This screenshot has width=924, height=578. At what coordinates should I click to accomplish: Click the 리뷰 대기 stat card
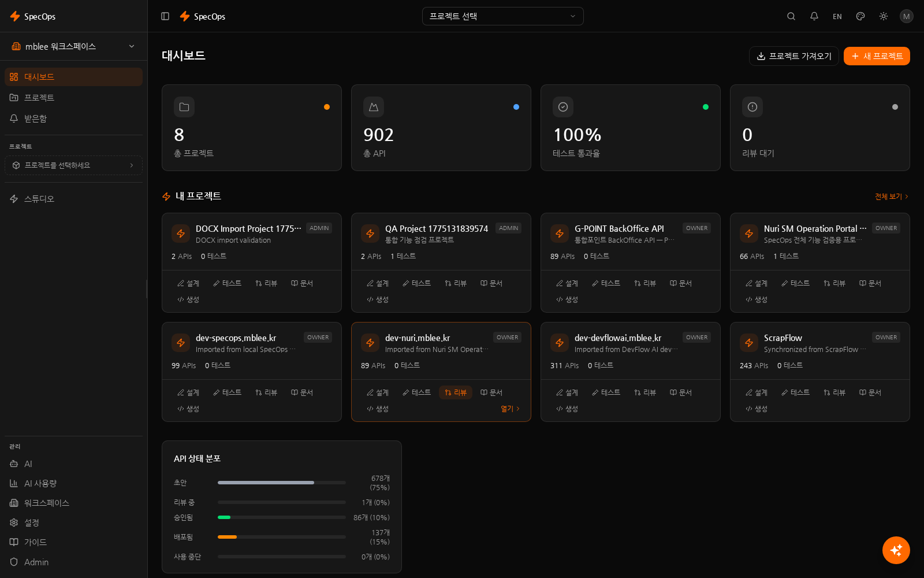pyautogui.click(x=820, y=128)
